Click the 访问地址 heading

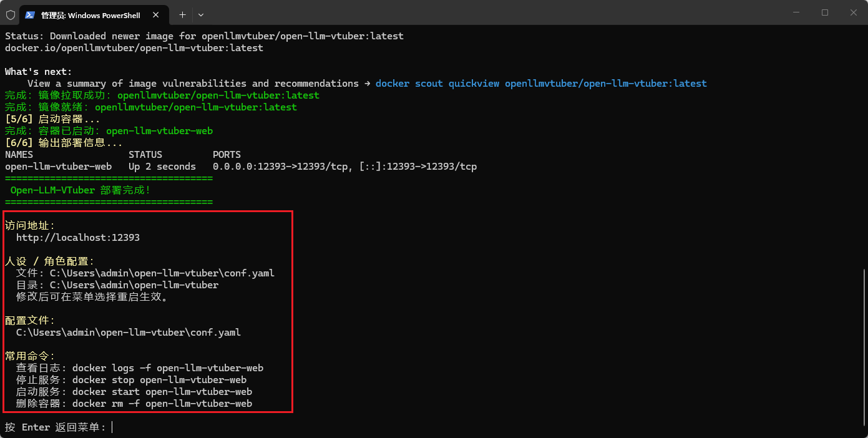coord(30,226)
